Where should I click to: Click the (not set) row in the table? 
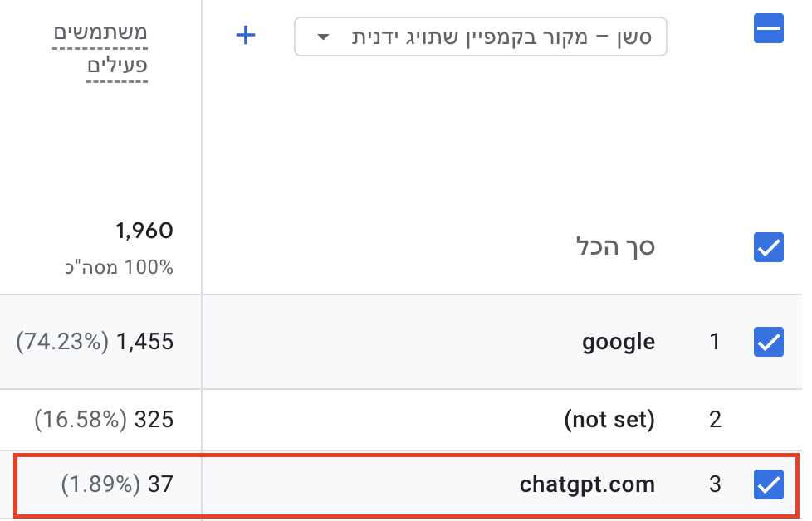[609, 420]
